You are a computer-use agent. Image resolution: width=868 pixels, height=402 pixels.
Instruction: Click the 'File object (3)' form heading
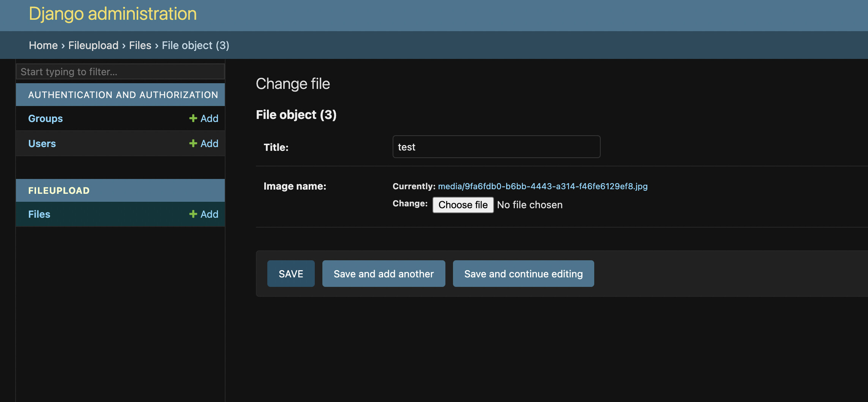click(x=296, y=115)
